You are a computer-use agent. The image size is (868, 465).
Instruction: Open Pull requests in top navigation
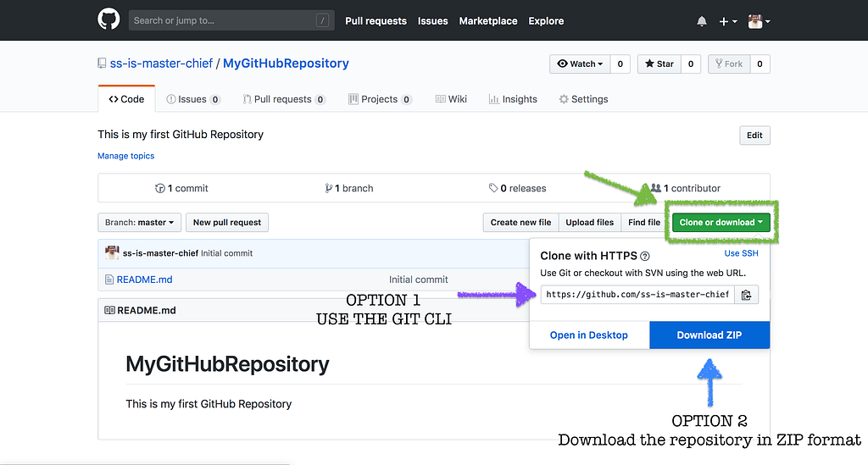376,21
